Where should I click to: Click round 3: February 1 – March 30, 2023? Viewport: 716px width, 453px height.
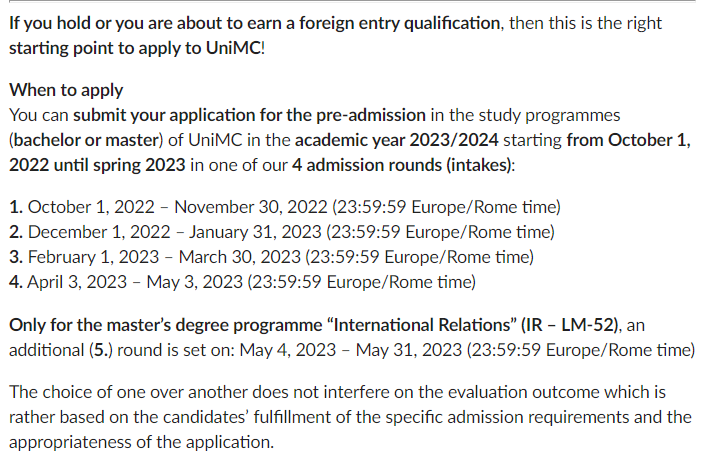click(x=270, y=256)
